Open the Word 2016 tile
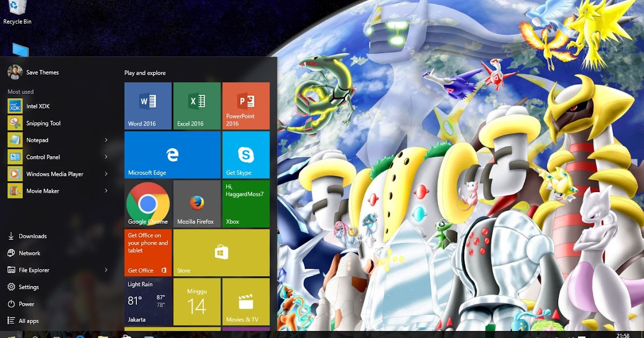Image resolution: width=644 pixels, height=338 pixels. click(x=148, y=106)
